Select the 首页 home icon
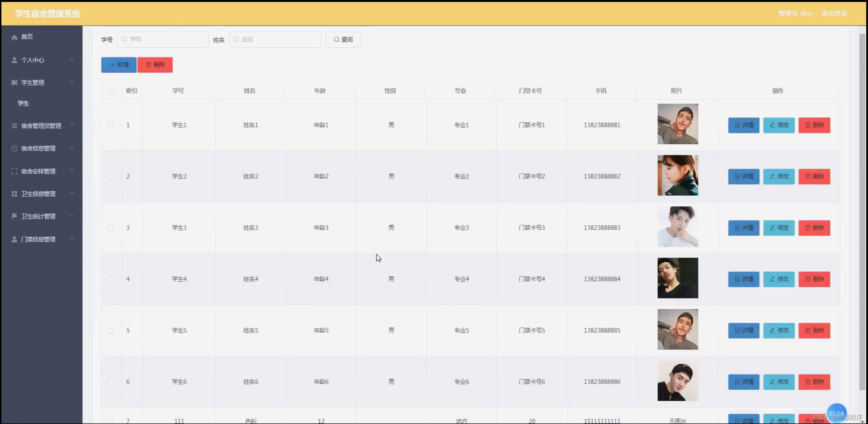This screenshot has width=868, height=424. 14,37
